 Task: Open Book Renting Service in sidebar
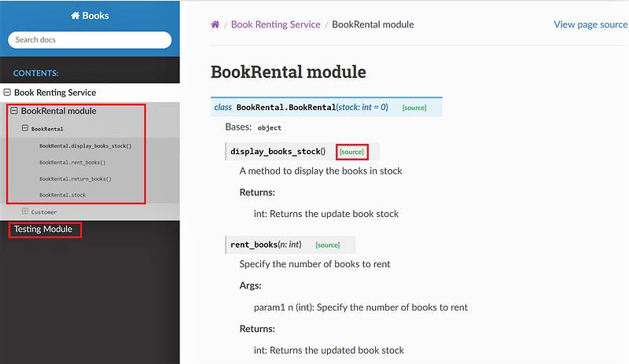[55, 93]
